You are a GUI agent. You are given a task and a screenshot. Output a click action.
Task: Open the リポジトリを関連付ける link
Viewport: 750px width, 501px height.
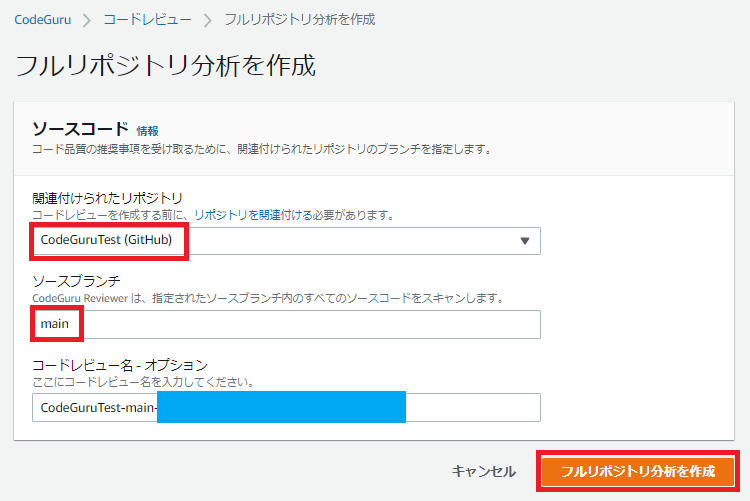[x=253, y=215]
